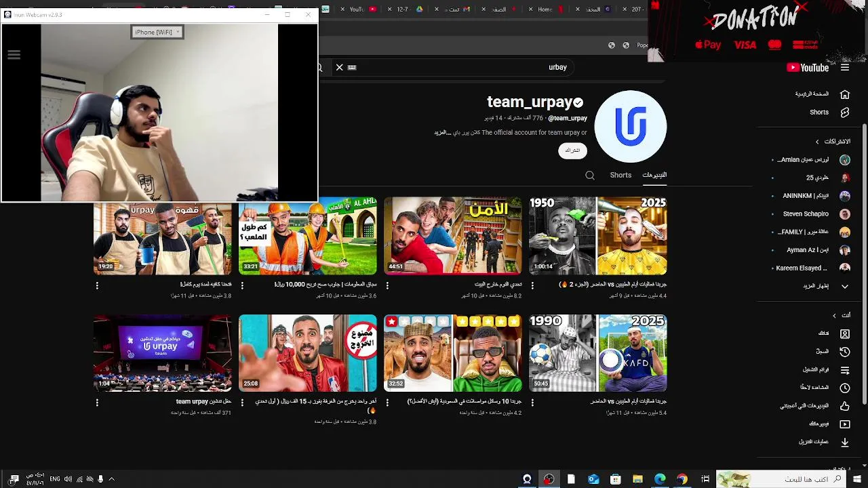Open Downloads arrow icon in sidebar

click(x=845, y=442)
